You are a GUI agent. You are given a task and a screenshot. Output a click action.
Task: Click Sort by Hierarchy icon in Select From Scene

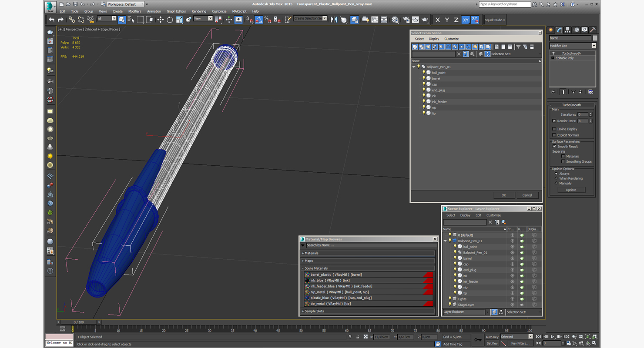click(487, 54)
